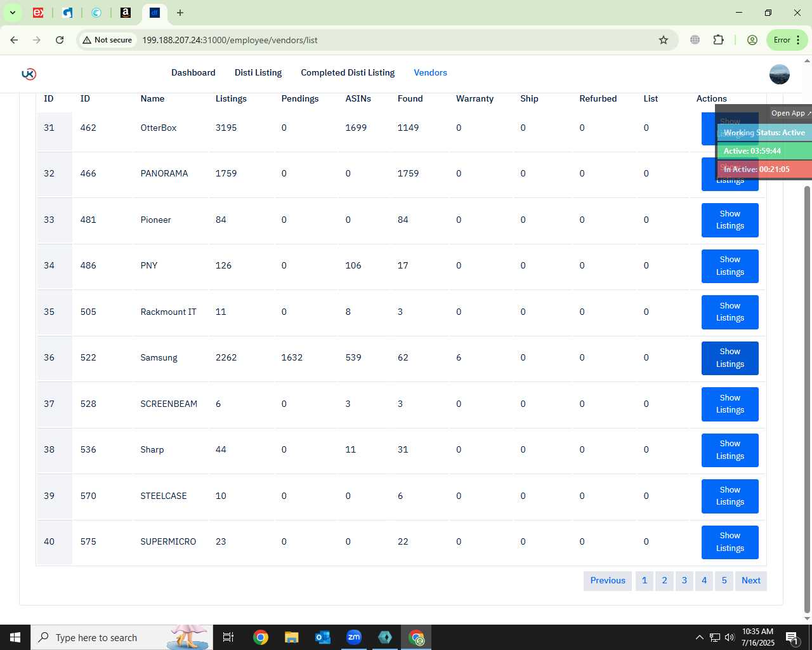This screenshot has width=812, height=650.
Task: Go to the Previous page
Action: pos(608,580)
